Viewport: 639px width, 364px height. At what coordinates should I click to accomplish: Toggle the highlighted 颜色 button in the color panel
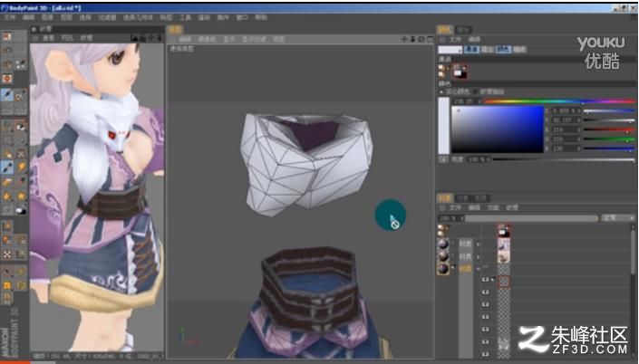[x=503, y=50]
